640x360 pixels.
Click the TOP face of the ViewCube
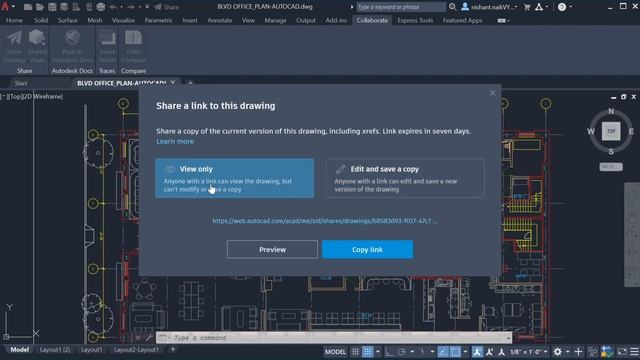pyautogui.click(x=611, y=131)
